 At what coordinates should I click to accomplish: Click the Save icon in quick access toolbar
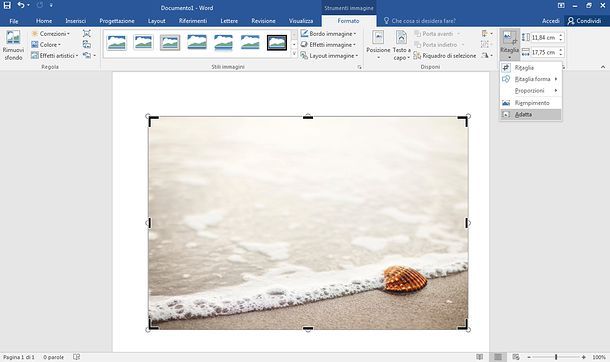pos(7,5)
